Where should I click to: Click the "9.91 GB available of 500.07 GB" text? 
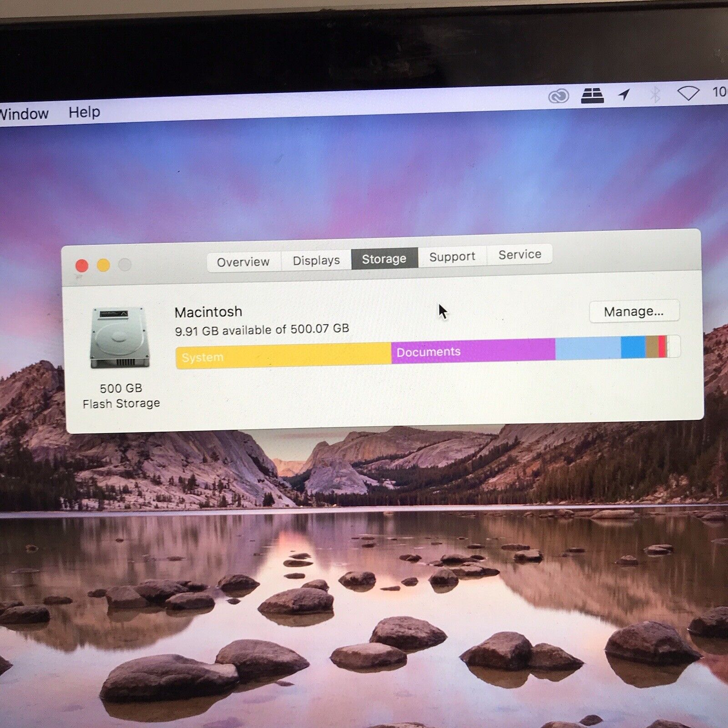(262, 329)
